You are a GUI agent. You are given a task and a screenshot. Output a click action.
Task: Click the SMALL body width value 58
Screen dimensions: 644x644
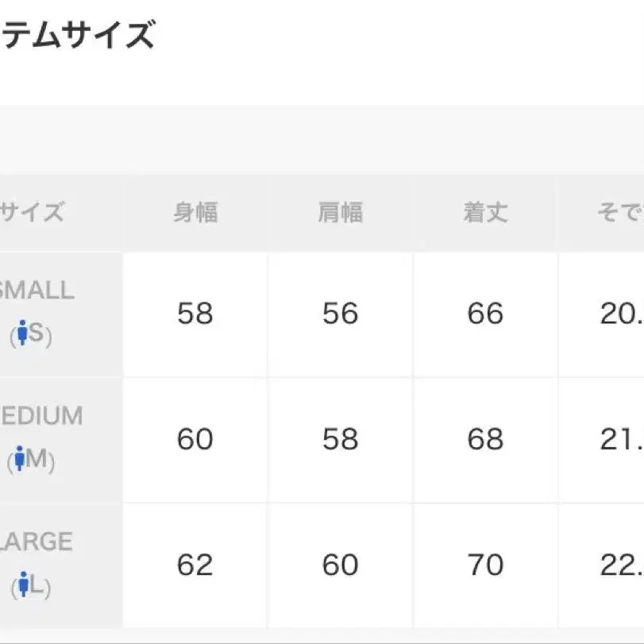[x=195, y=314]
